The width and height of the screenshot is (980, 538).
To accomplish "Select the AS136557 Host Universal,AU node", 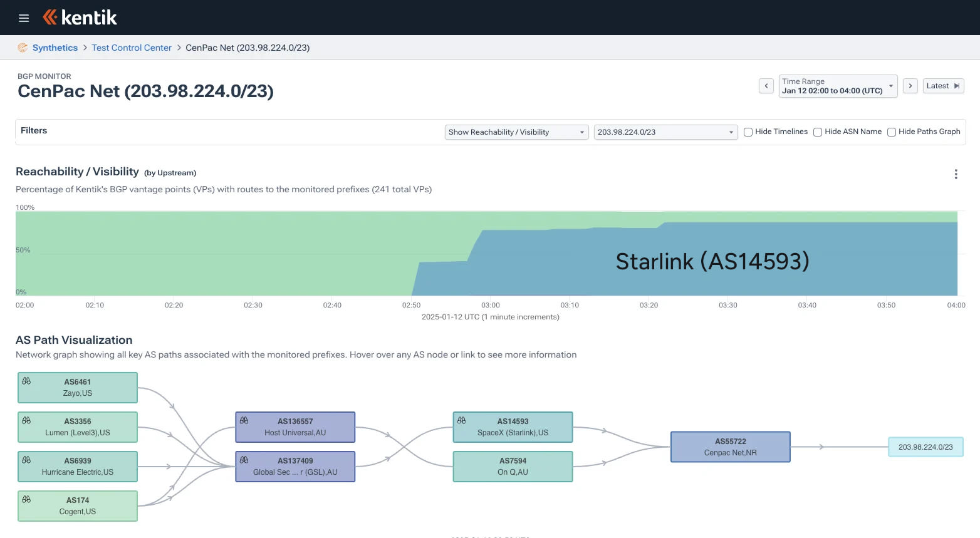I will (295, 427).
